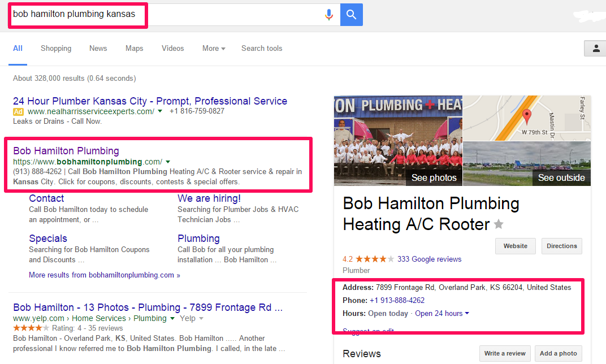Open dropdown arrow beside the ad URL

point(160,111)
